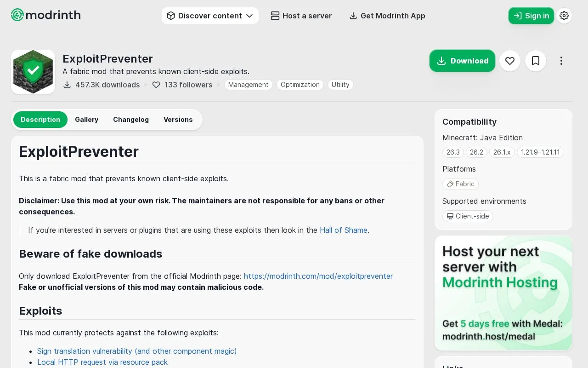Open the three-dot more options menu
The height and width of the screenshot is (368, 588).
click(561, 61)
